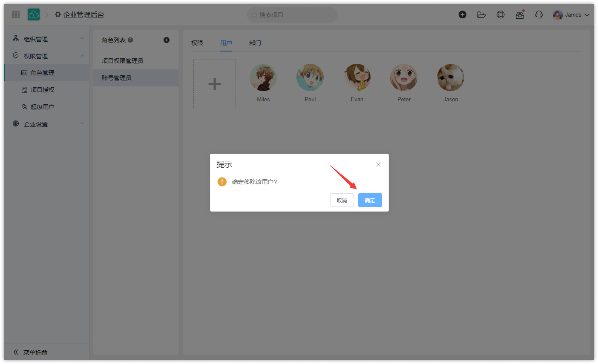Click the plus create icon in header
Viewport: 598px width, 364px height.
[462, 14]
